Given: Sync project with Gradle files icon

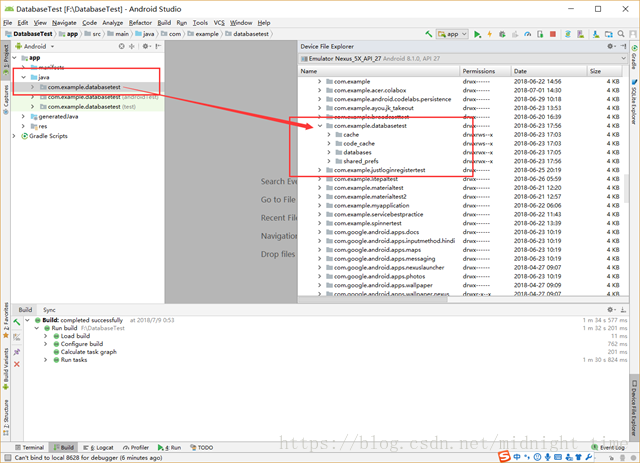Looking at the screenshot, I should tap(568, 34).
